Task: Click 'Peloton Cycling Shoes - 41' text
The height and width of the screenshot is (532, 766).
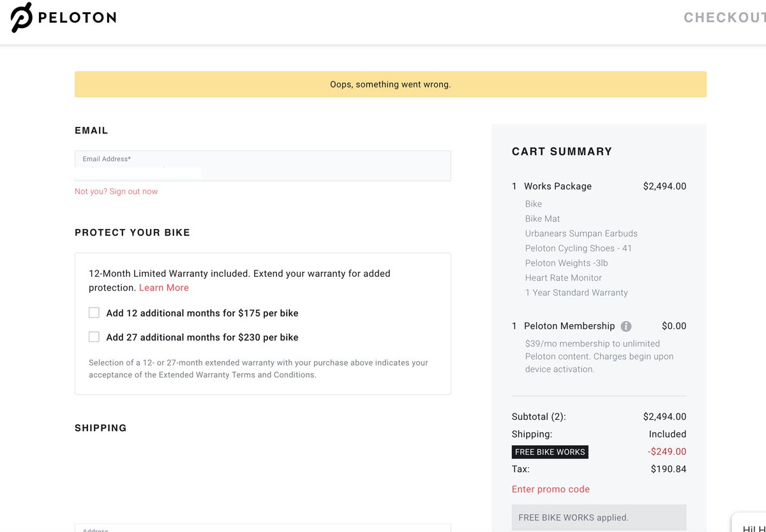Action: pyautogui.click(x=578, y=248)
